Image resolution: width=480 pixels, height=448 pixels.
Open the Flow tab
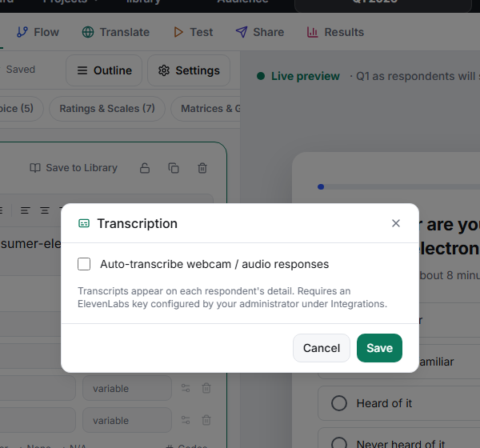click(38, 32)
